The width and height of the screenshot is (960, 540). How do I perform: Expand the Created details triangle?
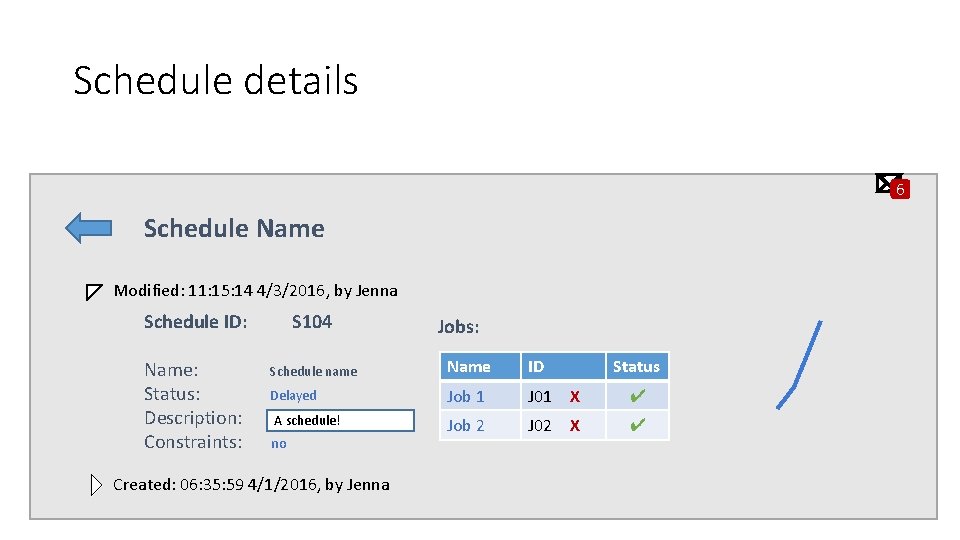pyautogui.click(x=95, y=485)
